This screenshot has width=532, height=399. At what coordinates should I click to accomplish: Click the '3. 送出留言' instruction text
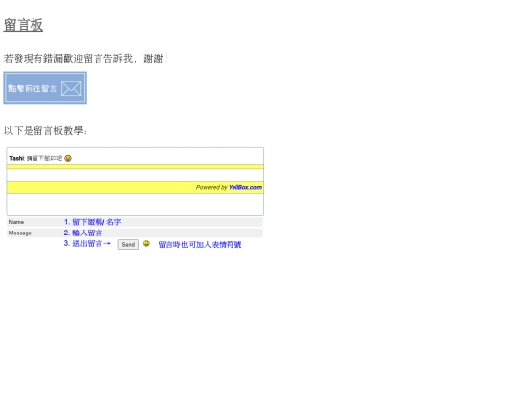[x=83, y=244]
